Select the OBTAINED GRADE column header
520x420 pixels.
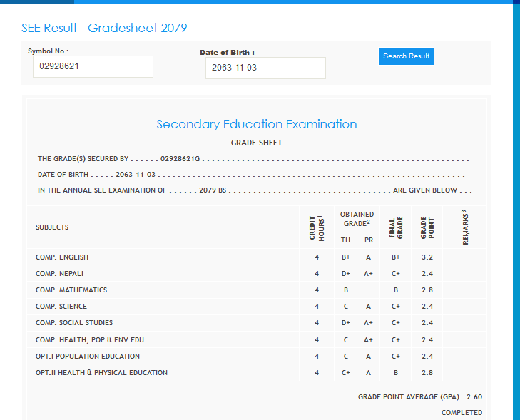tap(357, 219)
